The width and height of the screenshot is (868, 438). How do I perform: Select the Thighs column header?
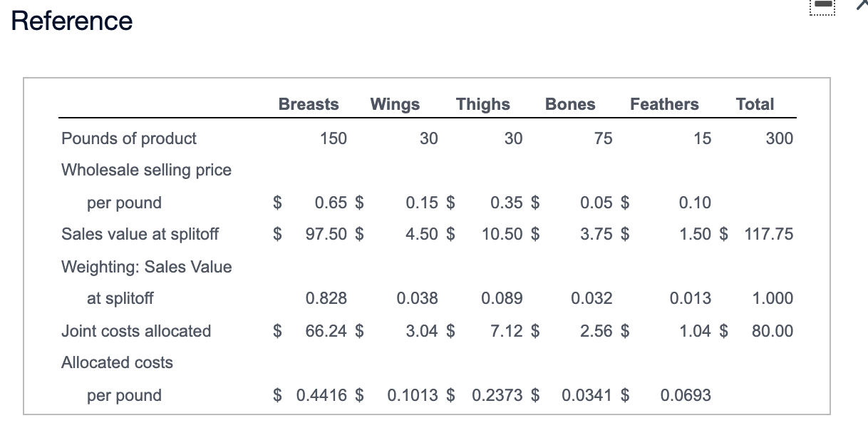pyautogui.click(x=482, y=104)
